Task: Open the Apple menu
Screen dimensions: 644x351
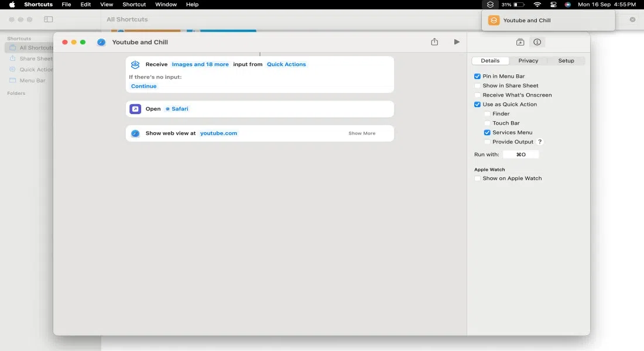Action: click(x=12, y=5)
